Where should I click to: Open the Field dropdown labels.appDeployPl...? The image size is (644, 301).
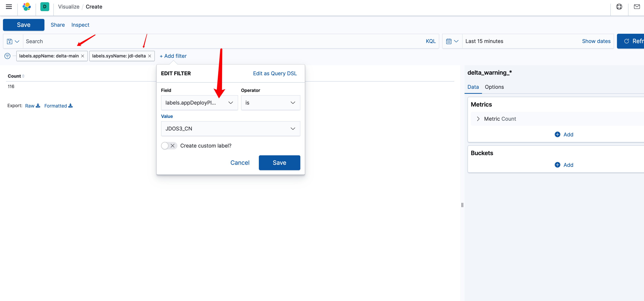pos(199,103)
